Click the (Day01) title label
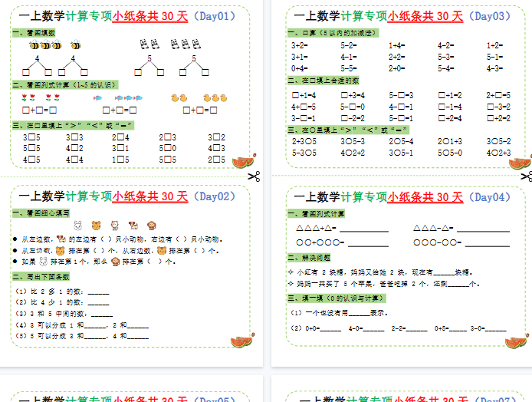Image resolution: width=532 pixels, height=402 pixels. point(214,16)
